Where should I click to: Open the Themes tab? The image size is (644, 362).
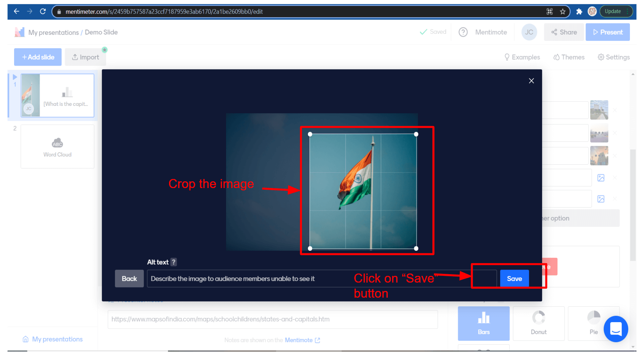pos(569,57)
